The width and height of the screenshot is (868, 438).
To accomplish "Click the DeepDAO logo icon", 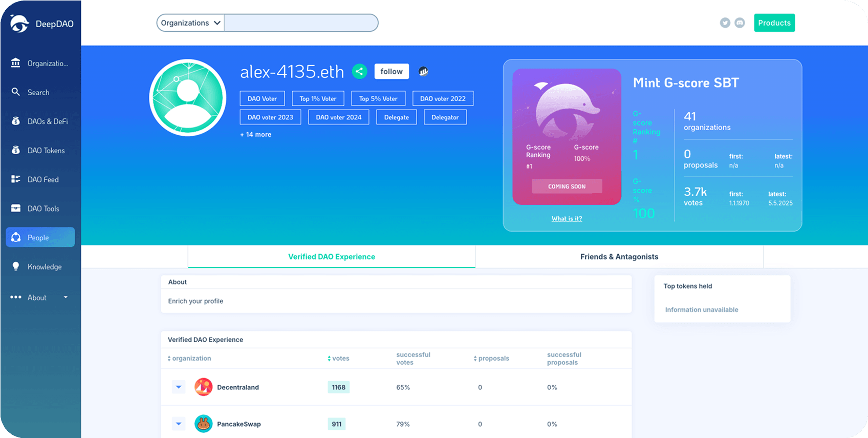I will 20,24.
